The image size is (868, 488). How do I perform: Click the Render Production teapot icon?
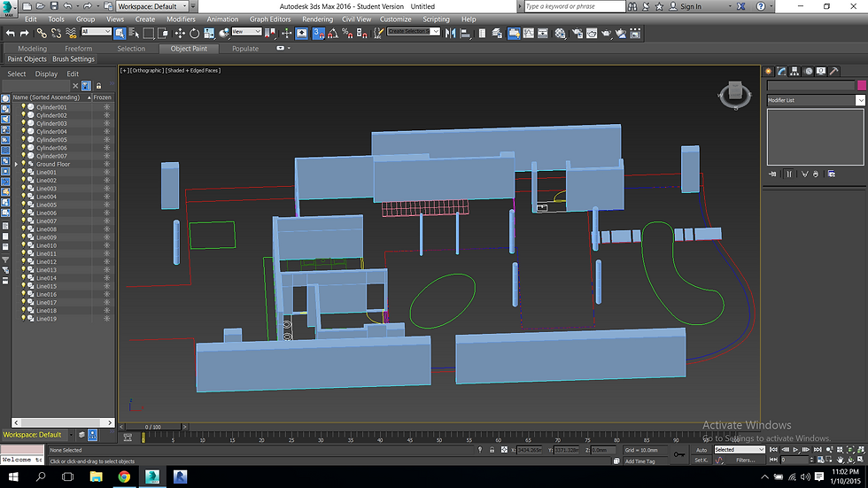[x=606, y=33]
